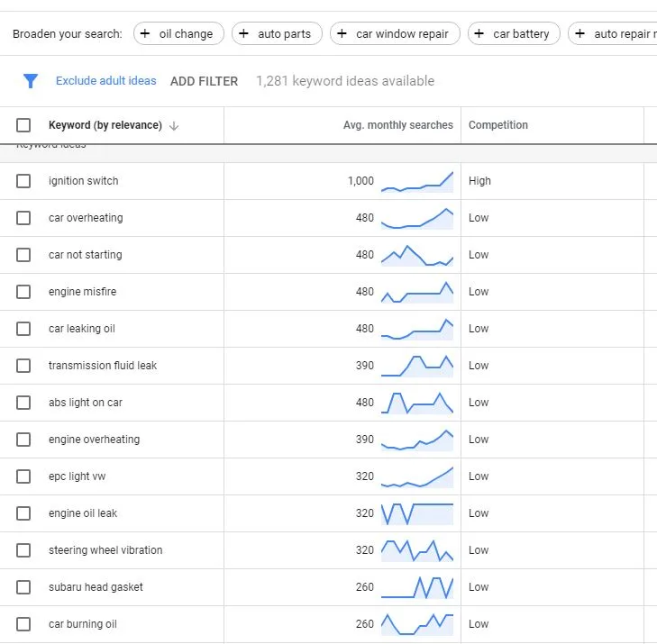This screenshot has height=644, width=657.
Task: Open the trend sparkline for subaru head gasket
Action: click(x=417, y=587)
